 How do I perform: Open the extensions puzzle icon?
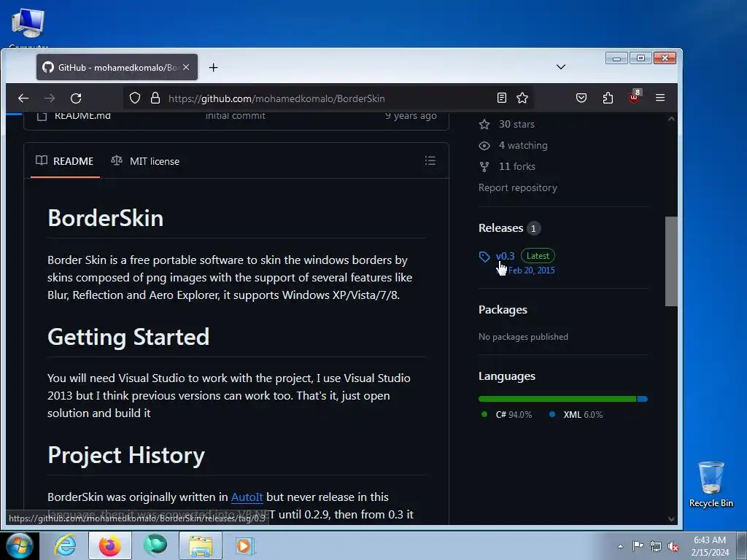[x=608, y=98]
